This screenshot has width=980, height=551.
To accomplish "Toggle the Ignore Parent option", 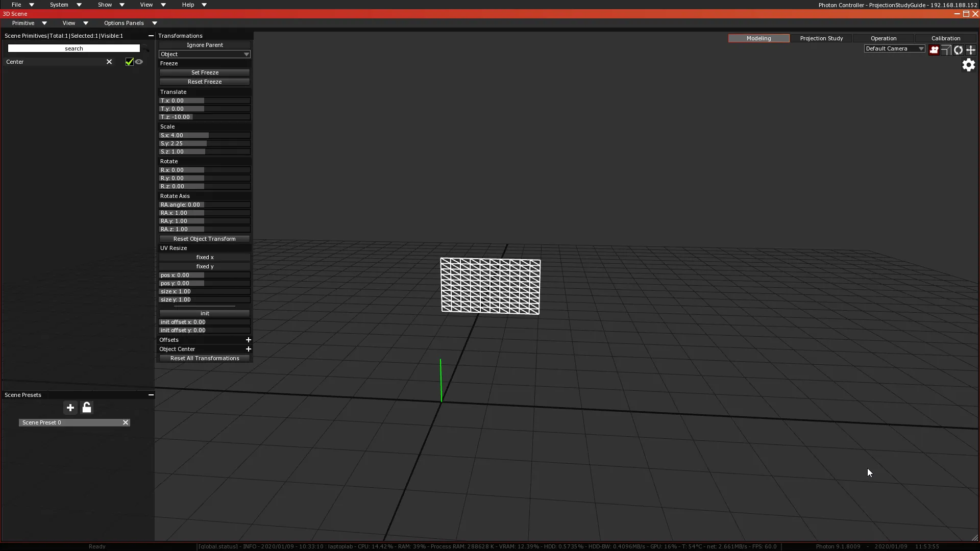I will [205, 45].
